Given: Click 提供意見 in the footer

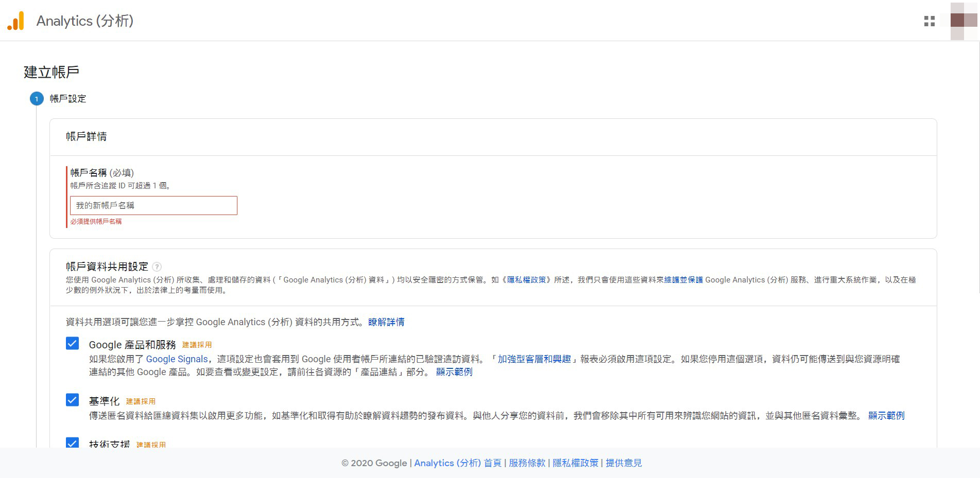Looking at the screenshot, I should click(x=624, y=463).
